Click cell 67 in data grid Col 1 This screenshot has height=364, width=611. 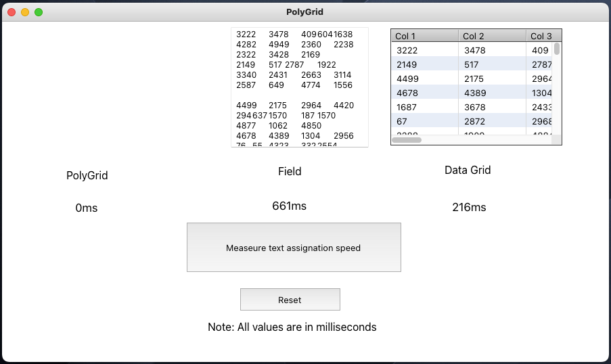(x=401, y=121)
